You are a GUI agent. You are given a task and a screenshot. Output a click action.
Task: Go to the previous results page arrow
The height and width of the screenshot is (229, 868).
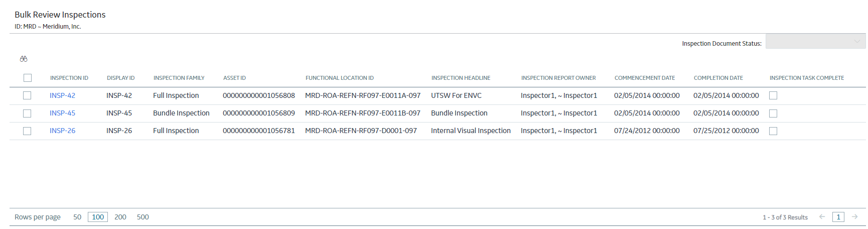[x=822, y=217]
